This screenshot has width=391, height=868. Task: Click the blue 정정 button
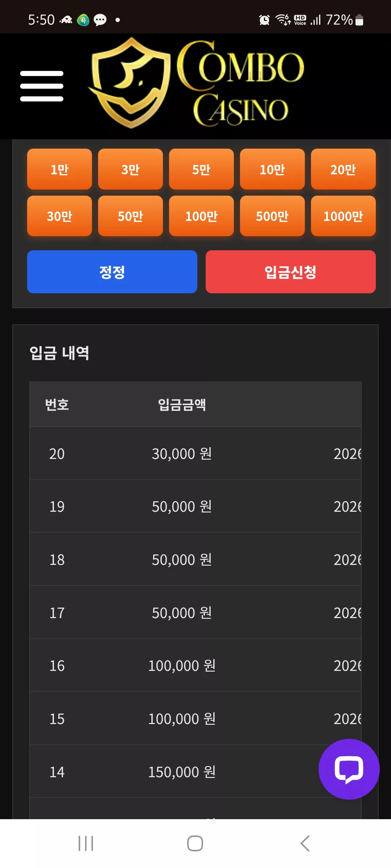[x=112, y=272]
